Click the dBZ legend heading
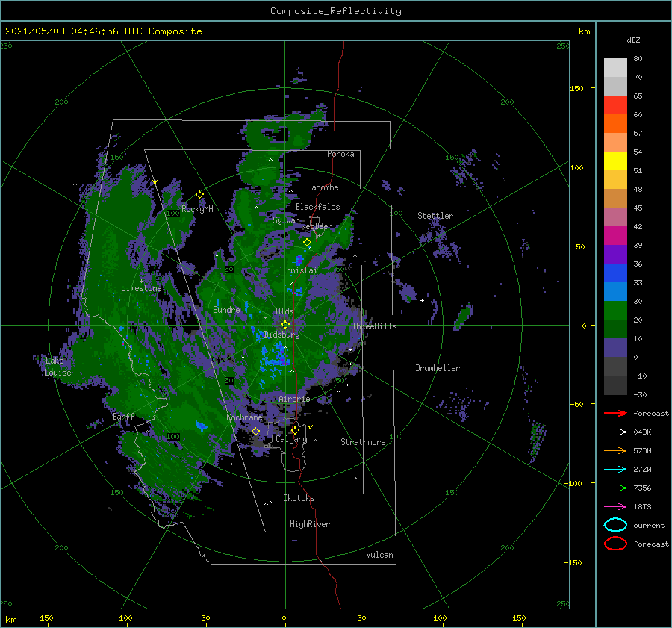Screen dimensions: 672x628 (633, 40)
